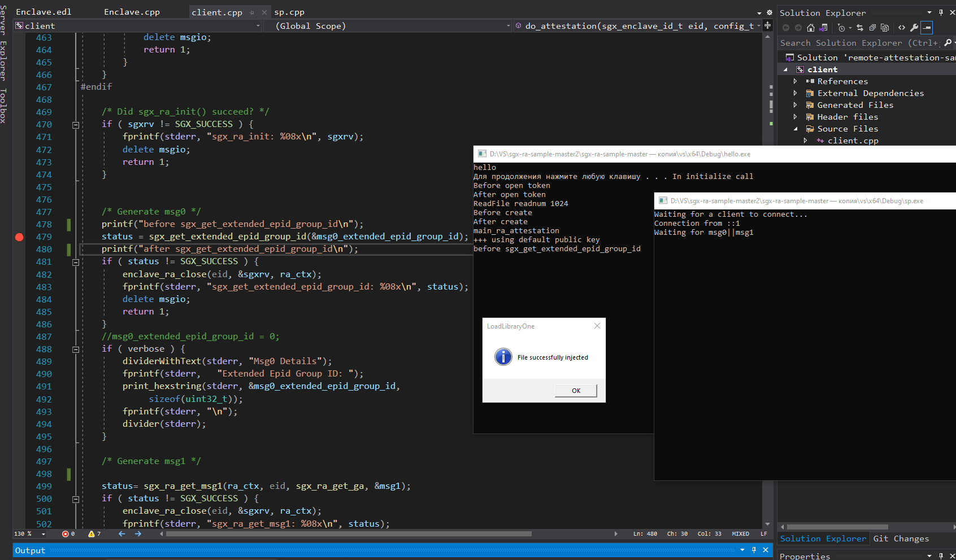Viewport: 956px width, 560px height.
Task: Expand the References node
Action: 796,81
